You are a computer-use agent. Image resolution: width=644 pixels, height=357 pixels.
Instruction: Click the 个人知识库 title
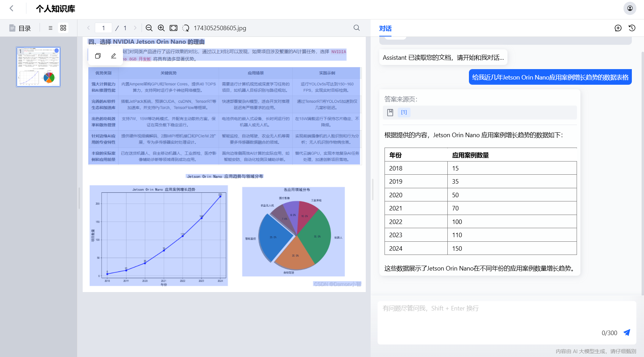click(56, 9)
